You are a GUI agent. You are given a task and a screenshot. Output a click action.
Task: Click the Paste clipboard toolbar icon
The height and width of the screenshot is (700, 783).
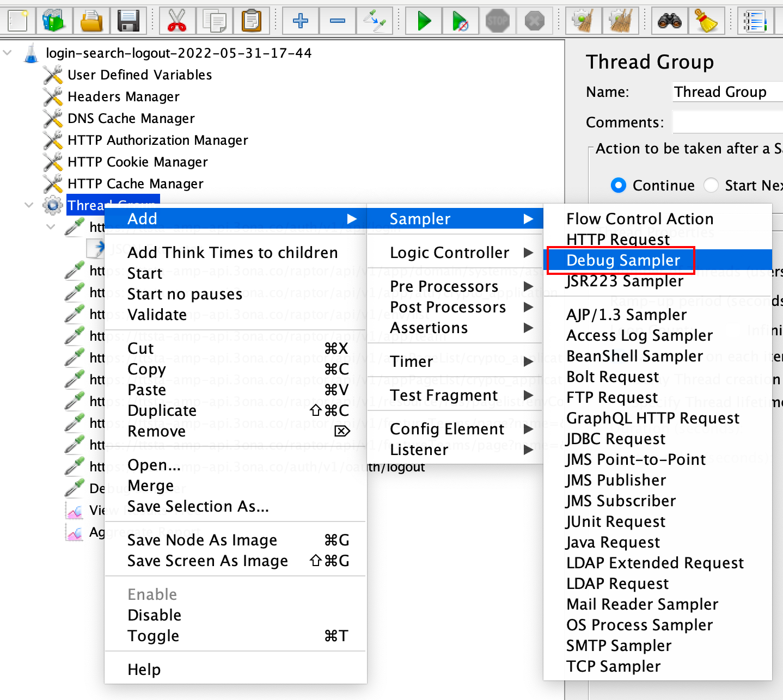[x=252, y=20]
